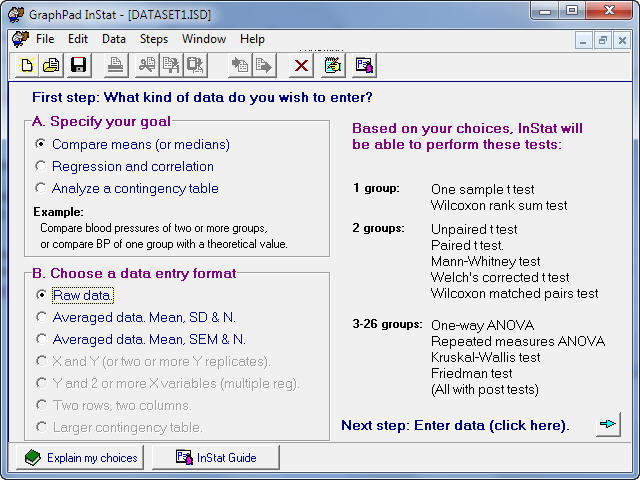Open the Data menu
Viewport: 640px width, 480px height.
pos(114,39)
